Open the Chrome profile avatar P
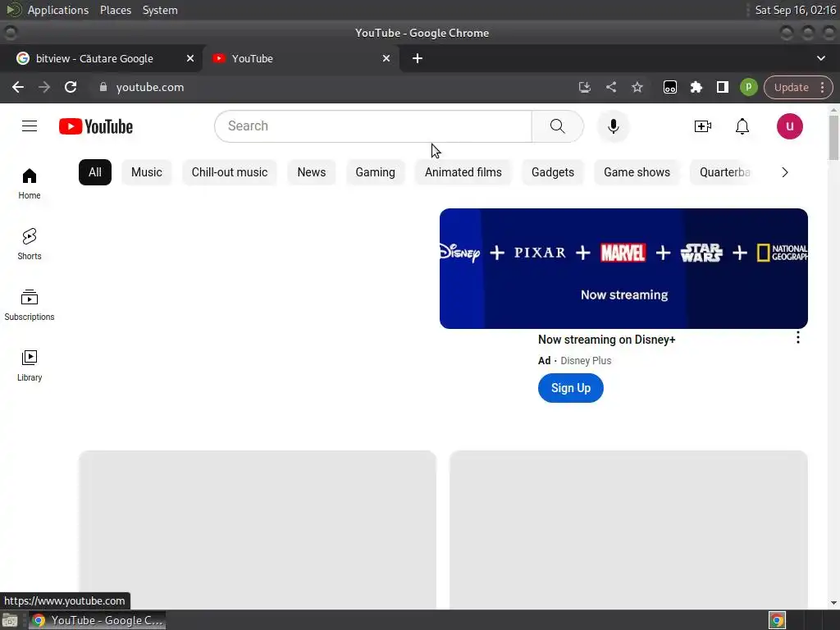 (x=748, y=87)
